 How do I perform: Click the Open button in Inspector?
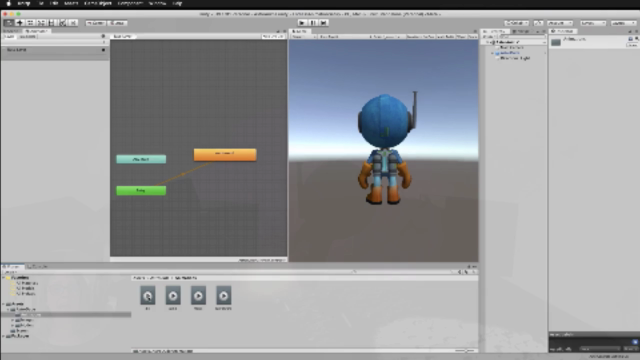click(x=632, y=45)
